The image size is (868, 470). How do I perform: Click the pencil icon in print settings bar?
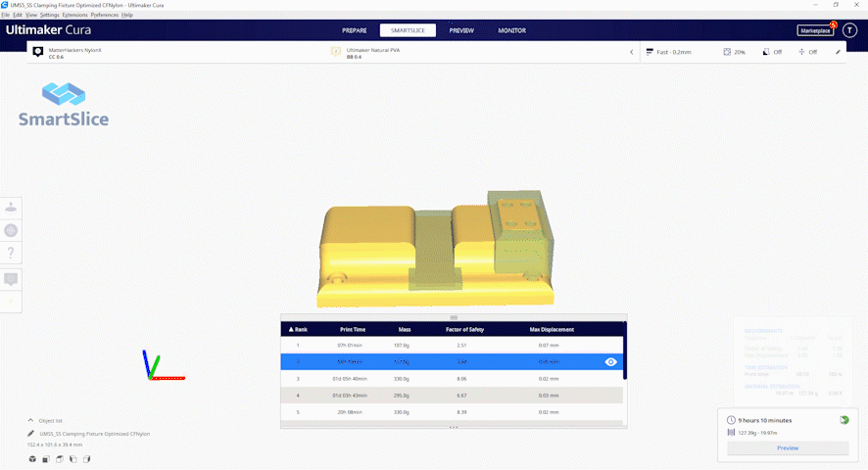click(x=838, y=52)
